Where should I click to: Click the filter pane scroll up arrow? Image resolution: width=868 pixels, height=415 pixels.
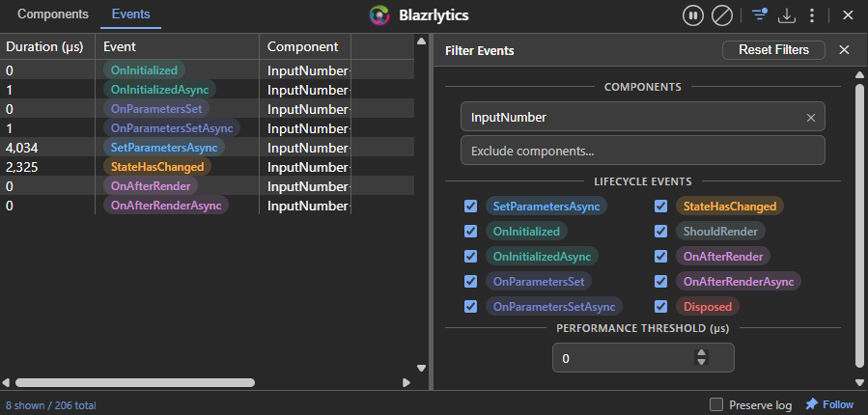(859, 74)
